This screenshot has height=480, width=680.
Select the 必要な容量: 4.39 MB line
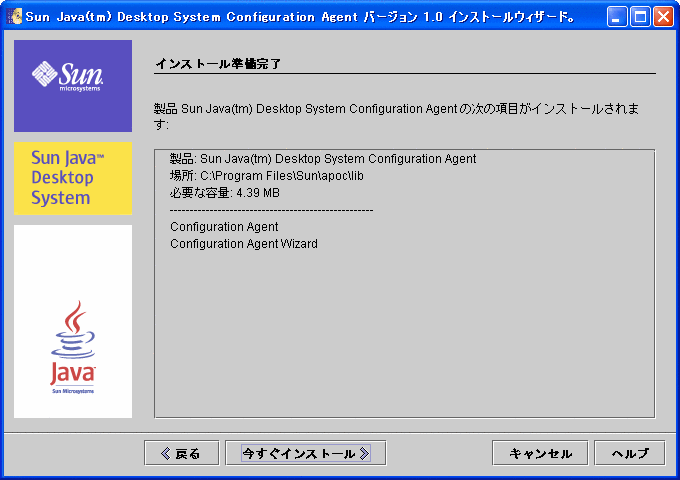click(225, 193)
